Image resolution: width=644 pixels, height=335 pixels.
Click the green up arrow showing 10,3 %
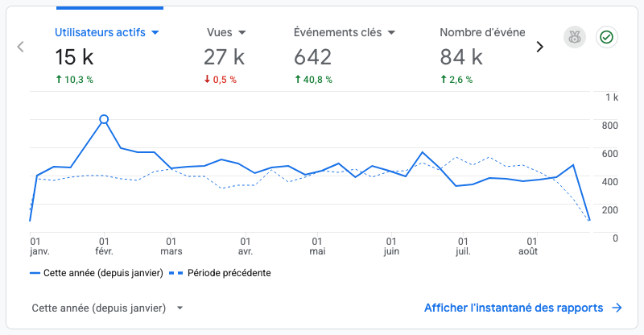[59, 79]
